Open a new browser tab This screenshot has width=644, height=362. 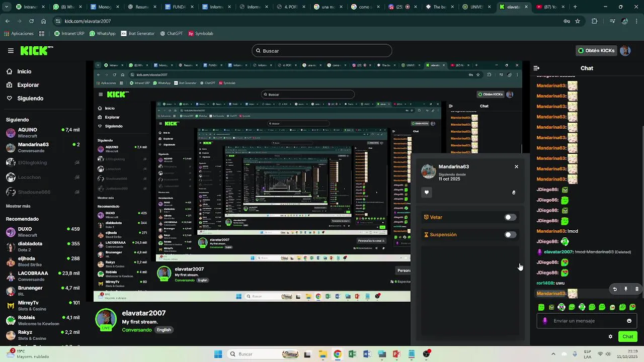pos(575,7)
